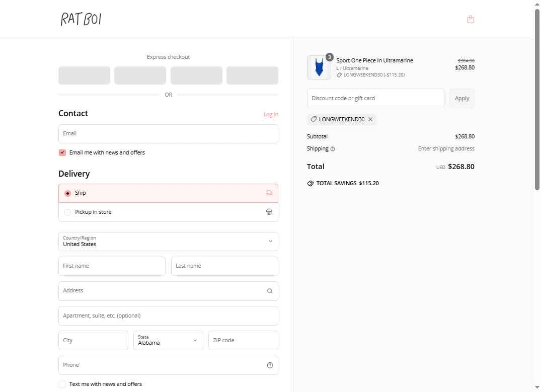541x392 pixels.
Task: Open the Country/Region dropdown
Action: coord(169,241)
